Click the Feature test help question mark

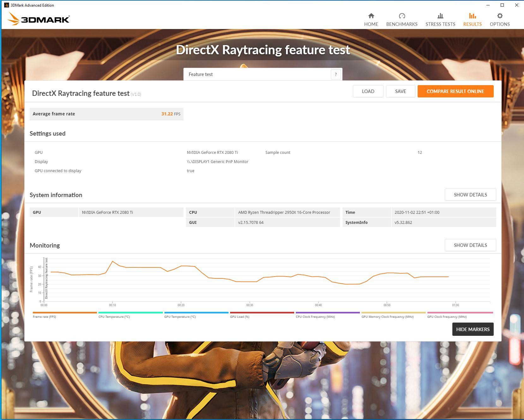point(336,74)
